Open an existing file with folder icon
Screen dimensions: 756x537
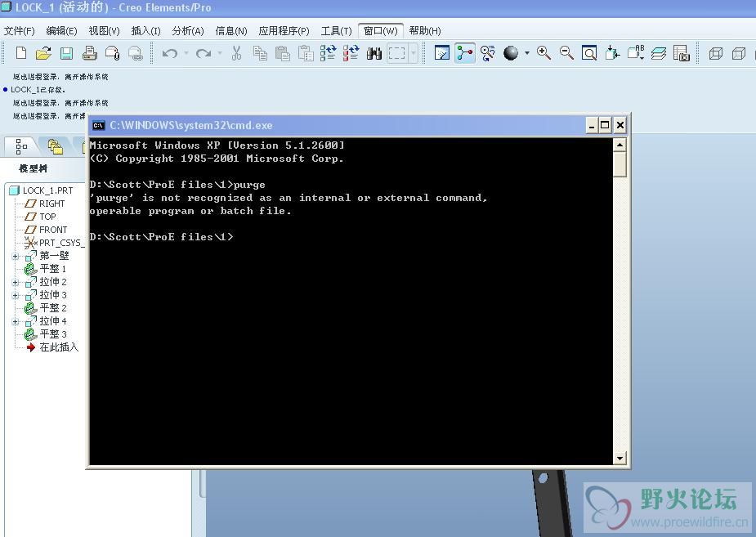point(43,52)
